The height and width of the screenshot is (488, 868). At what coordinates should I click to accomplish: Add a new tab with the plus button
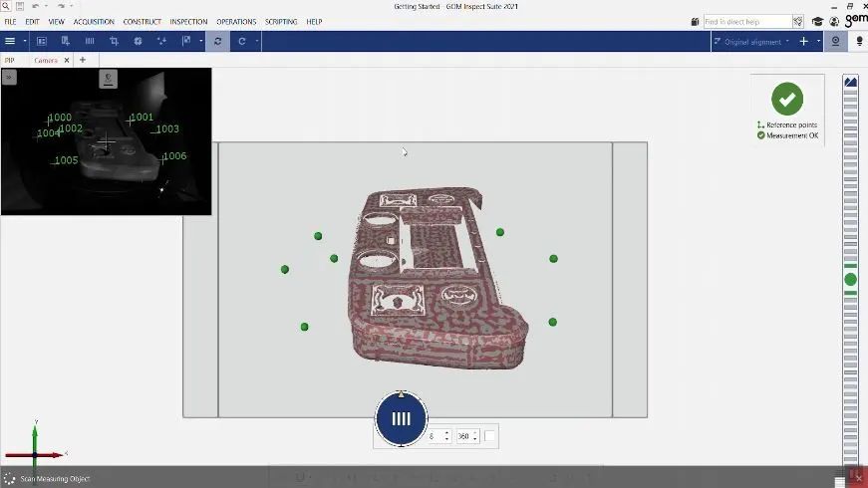[83, 60]
